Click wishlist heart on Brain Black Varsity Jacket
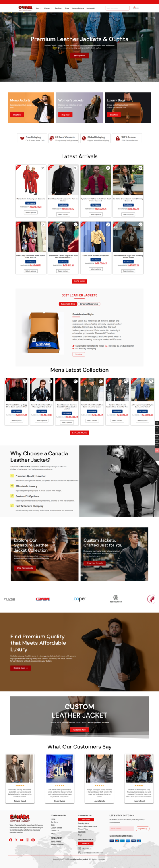This screenshot has height=868, width=159. (x=75, y=168)
